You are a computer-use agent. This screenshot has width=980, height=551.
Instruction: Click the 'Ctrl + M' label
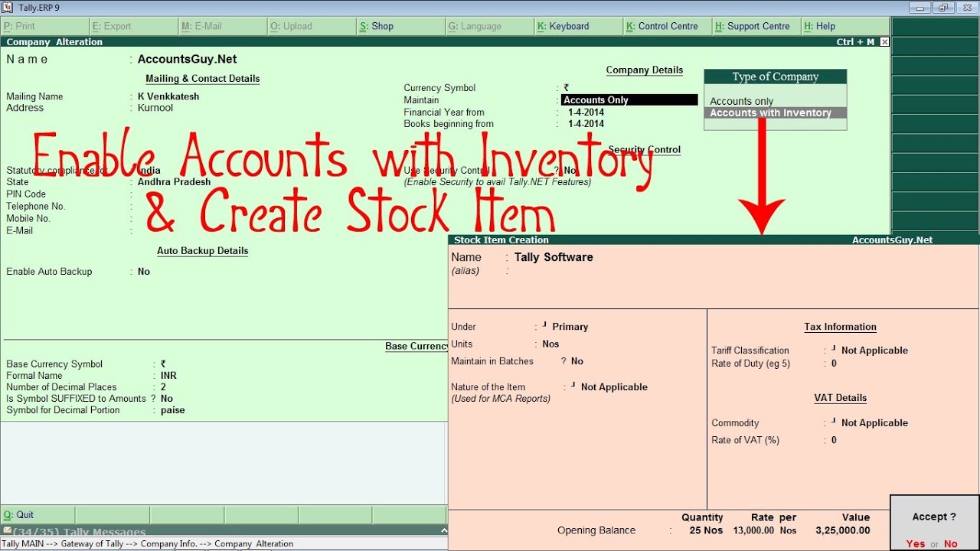click(x=855, y=42)
